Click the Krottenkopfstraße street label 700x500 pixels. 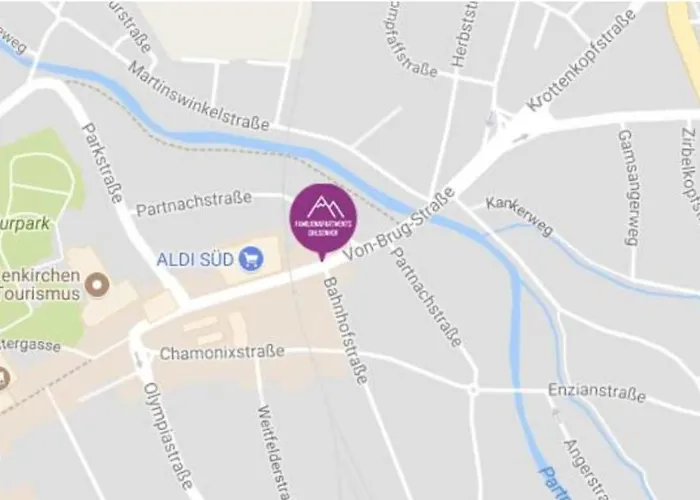tap(581, 59)
